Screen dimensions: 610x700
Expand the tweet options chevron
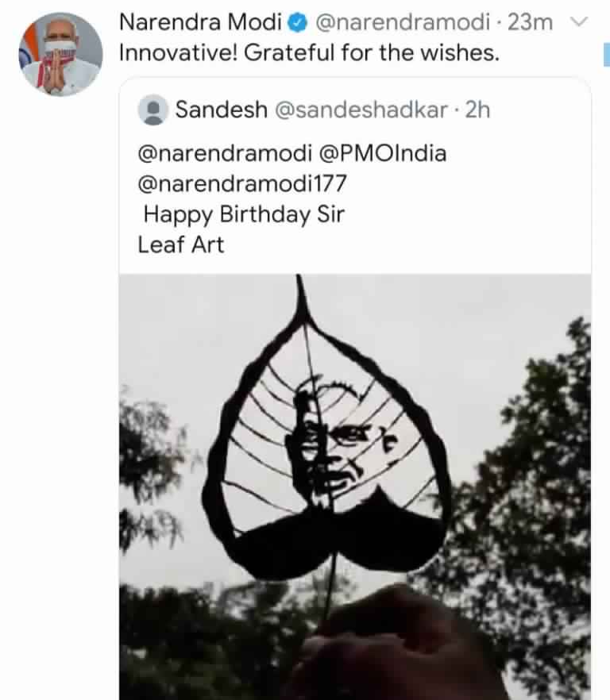[x=579, y=22]
